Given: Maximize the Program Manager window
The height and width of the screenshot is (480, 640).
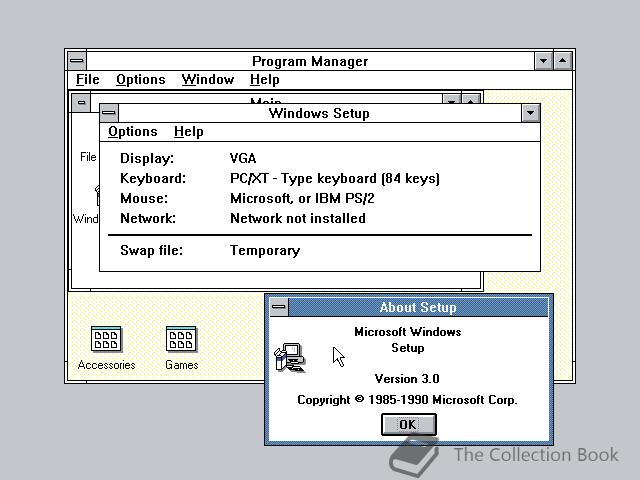Looking at the screenshot, I should point(562,61).
